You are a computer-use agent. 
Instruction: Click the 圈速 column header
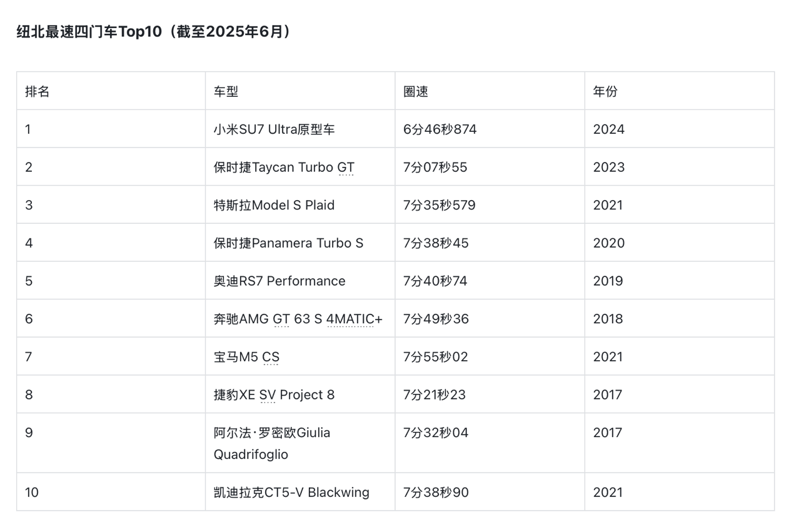click(490, 91)
